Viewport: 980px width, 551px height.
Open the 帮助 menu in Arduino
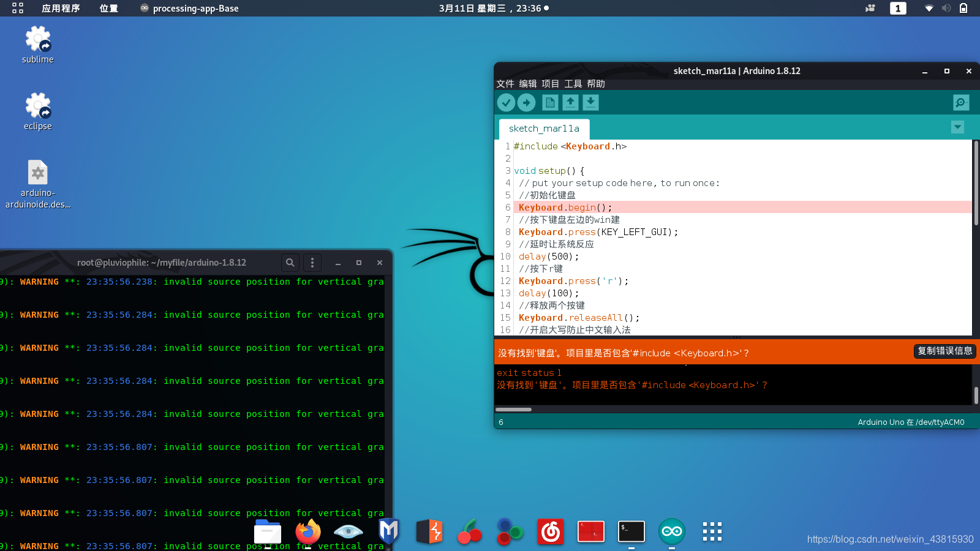click(x=595, y=84)
